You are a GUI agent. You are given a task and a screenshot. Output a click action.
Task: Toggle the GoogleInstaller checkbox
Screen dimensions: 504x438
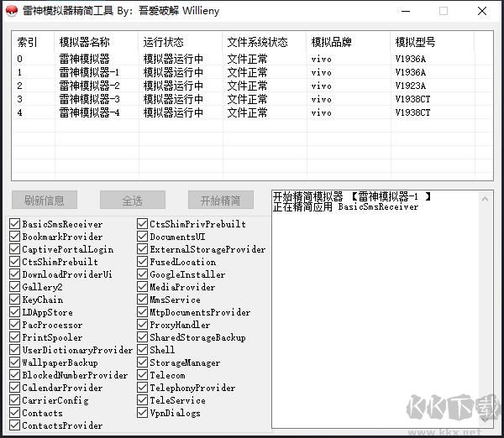(142, 274)
